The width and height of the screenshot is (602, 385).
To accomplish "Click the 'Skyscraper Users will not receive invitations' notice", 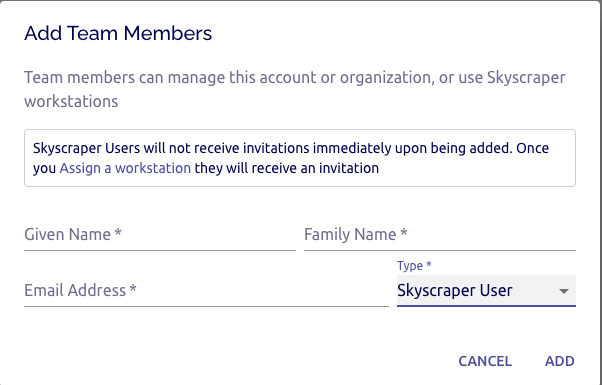I will point(300,158).
